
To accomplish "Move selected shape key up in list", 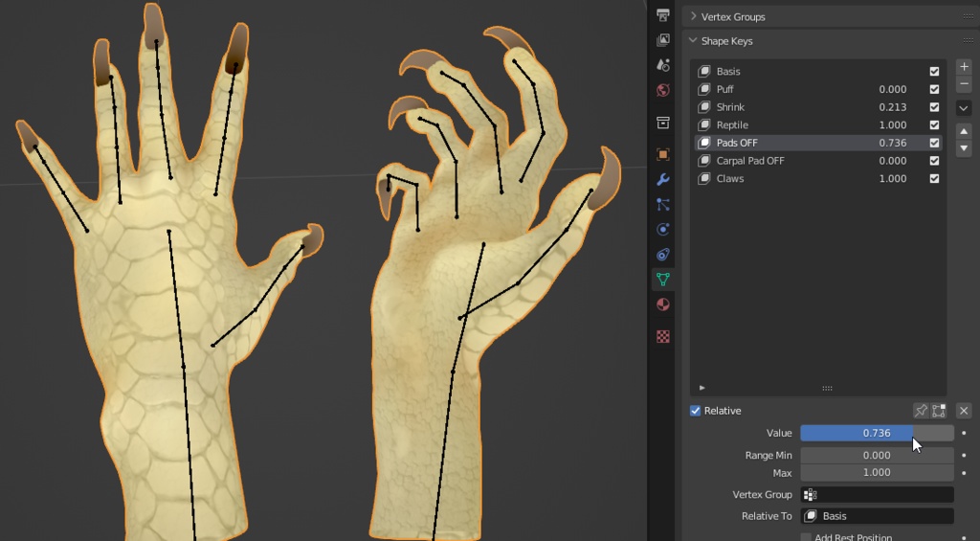I will [964, 131].
